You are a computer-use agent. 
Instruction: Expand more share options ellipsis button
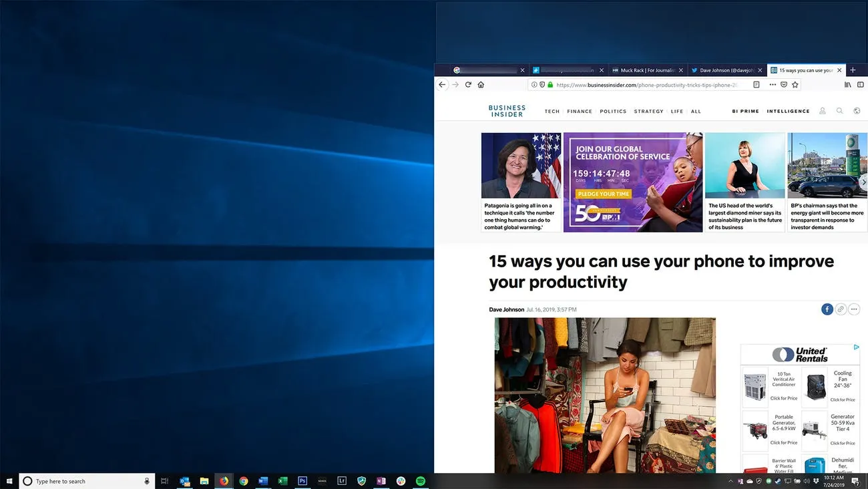pyautogui.click(x=854, y=309)
